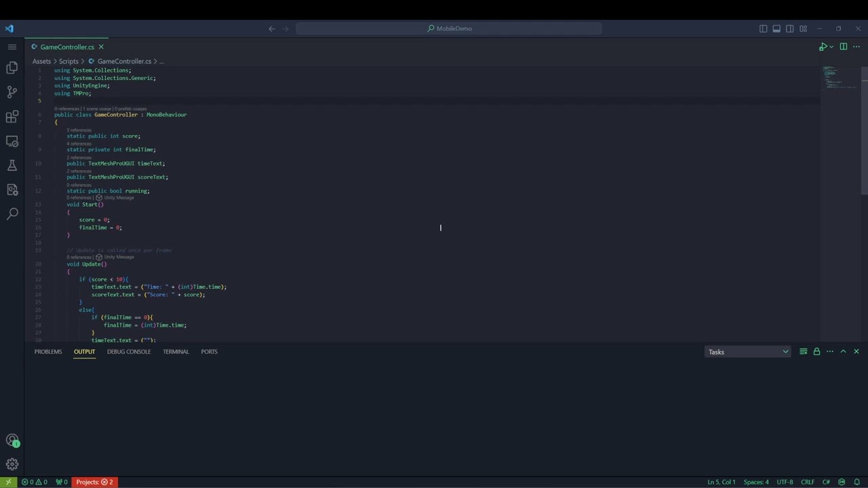Go forward with the right arrow

pos(285,28)
